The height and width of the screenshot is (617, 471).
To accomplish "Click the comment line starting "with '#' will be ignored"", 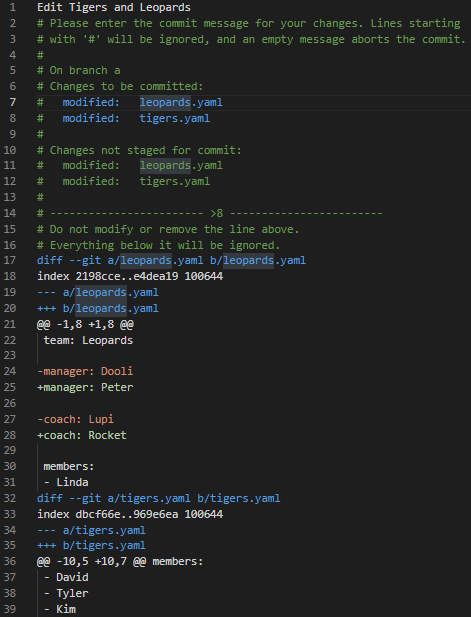I will (251, 39).
